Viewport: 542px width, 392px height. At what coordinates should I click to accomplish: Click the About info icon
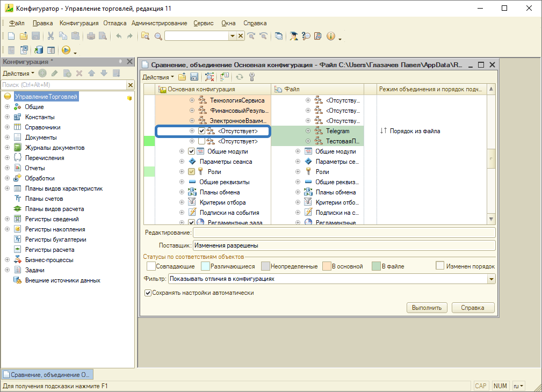[330, 36]
